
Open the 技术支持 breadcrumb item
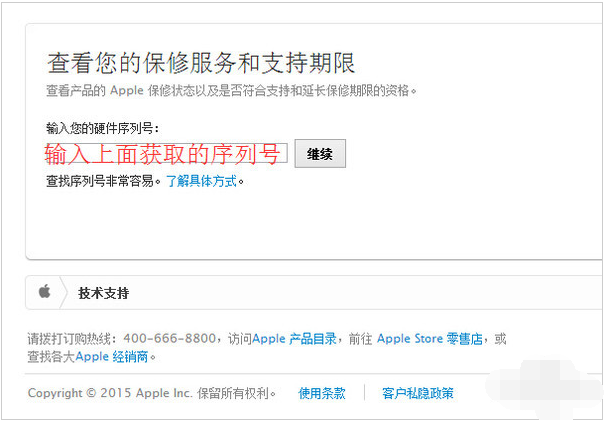tap(104, 293)
